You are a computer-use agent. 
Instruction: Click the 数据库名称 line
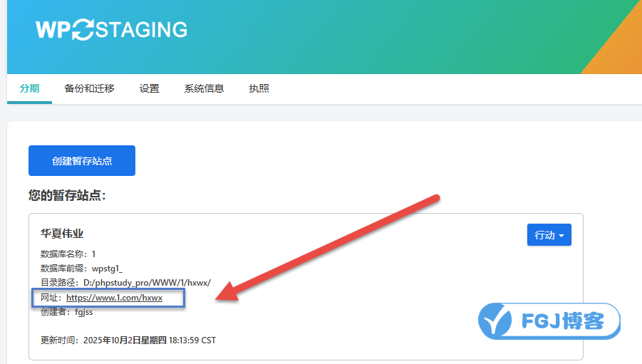68,254
